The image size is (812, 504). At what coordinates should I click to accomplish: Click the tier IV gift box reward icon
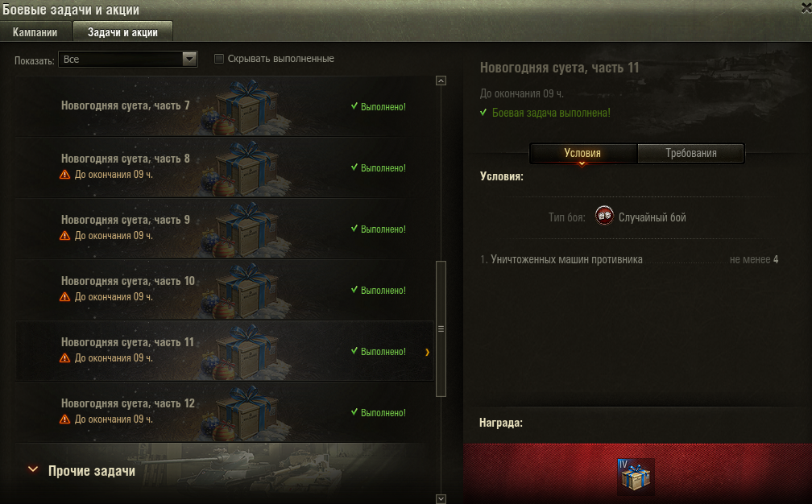tap(636, 476)
